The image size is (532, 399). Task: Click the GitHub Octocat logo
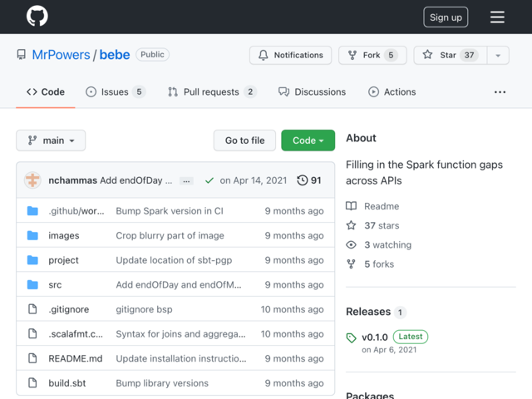(37, 17)
